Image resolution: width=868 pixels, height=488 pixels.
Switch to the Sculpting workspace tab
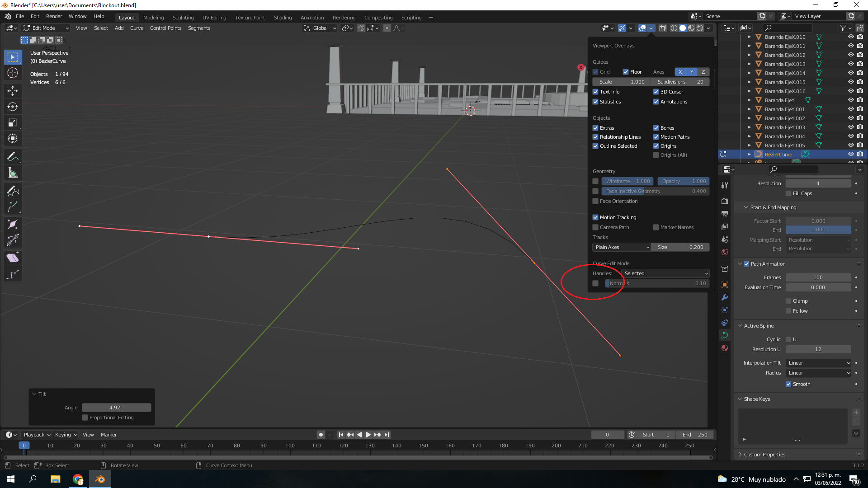click(x=183, y=18)
